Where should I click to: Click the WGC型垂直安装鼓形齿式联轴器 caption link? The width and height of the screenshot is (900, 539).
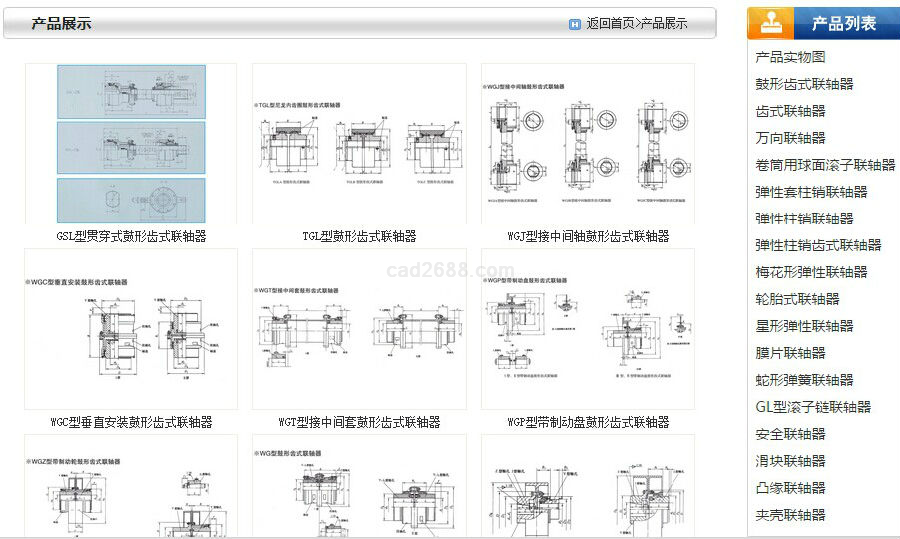(131, 422)
